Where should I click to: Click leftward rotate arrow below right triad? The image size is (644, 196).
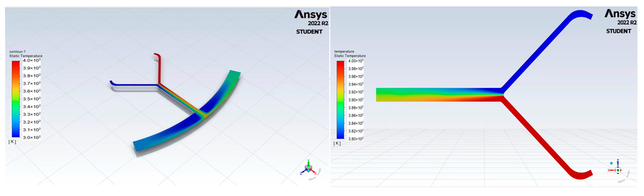tap(621, 181)
